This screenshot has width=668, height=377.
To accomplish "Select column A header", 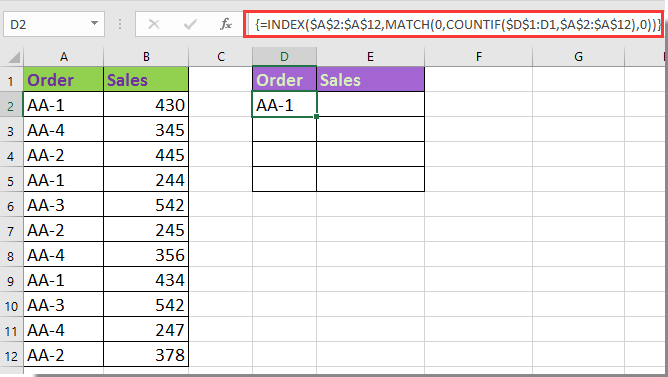I will click(x=63, y=57).
